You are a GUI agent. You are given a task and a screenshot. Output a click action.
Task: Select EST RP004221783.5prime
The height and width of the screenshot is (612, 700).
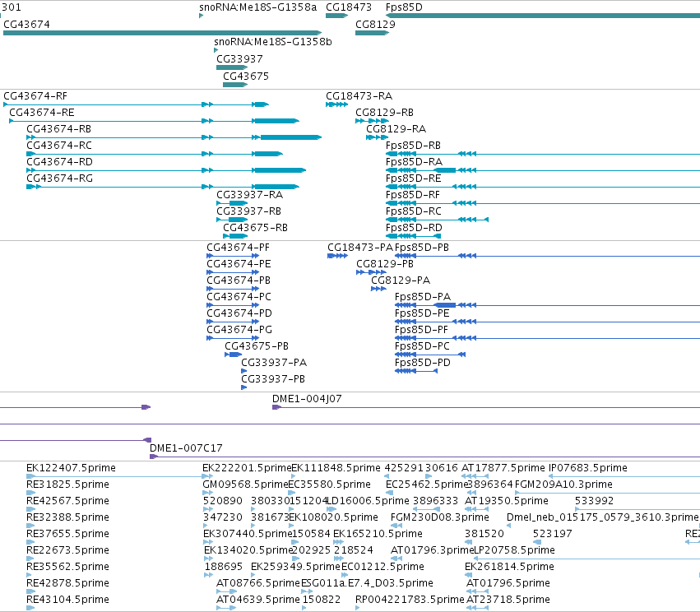point(410,600)
